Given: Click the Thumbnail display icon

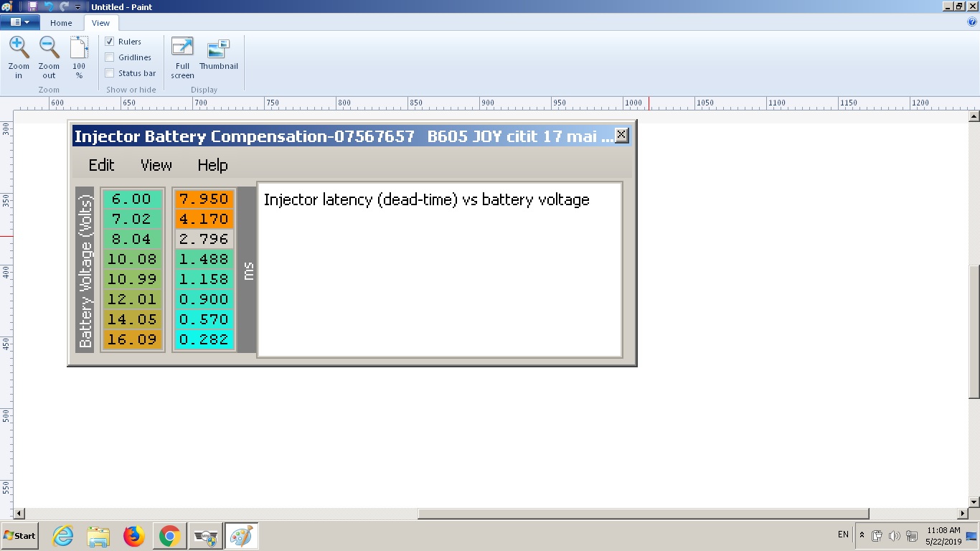Looking at the screenshot, I should tap(218, 49).
